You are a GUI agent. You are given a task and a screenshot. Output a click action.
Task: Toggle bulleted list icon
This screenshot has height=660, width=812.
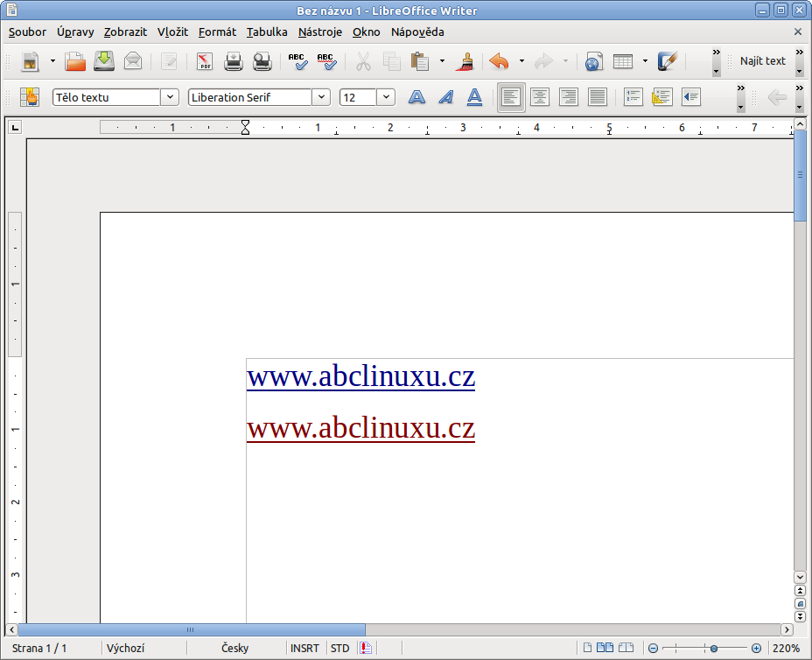coord(662,97)
